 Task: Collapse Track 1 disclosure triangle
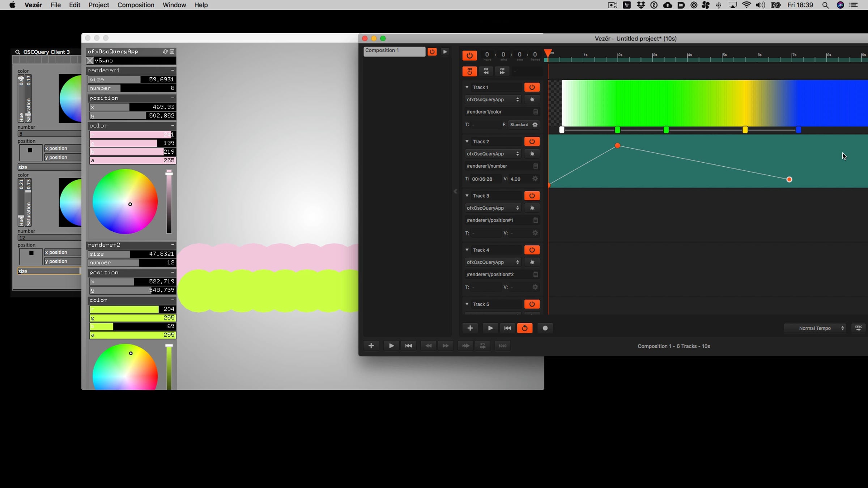(x=467, y=87)
